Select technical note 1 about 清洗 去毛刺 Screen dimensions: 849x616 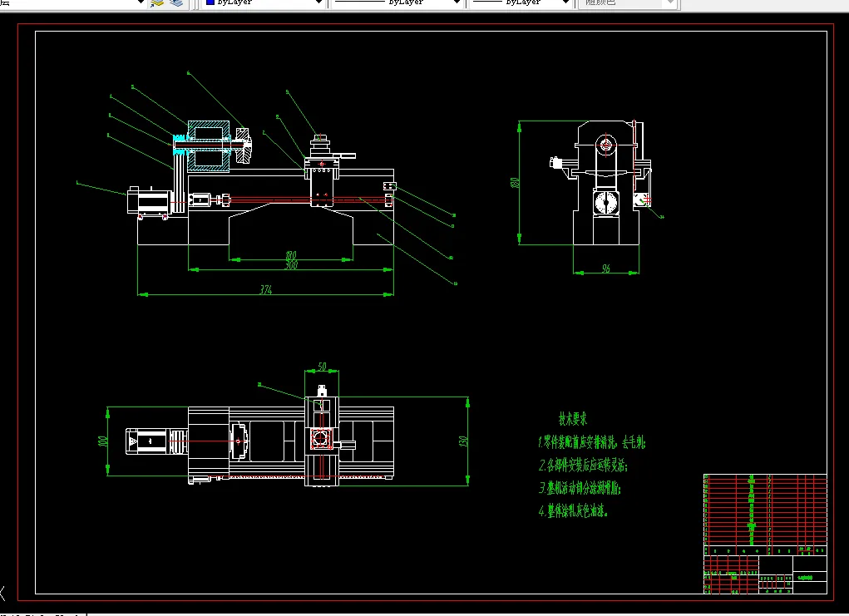click(x=592, y=442)
